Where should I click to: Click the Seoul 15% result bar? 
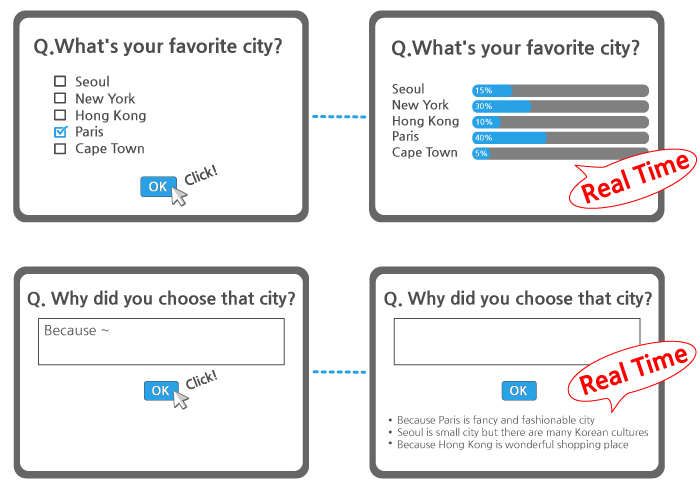click(560, 90)
